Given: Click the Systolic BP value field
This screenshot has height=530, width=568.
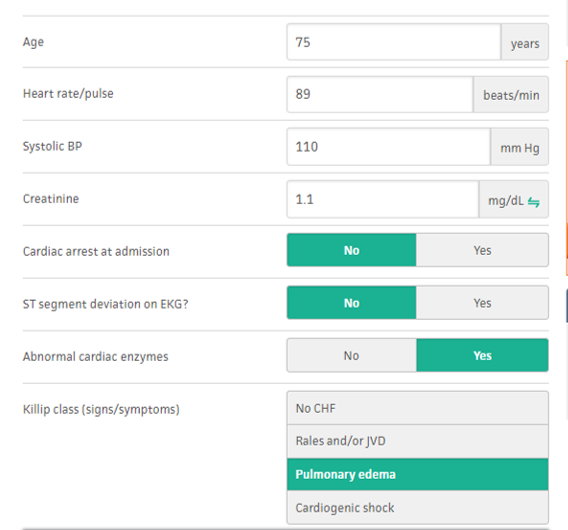Looking at the screenshot, I should tap(389, 147).
